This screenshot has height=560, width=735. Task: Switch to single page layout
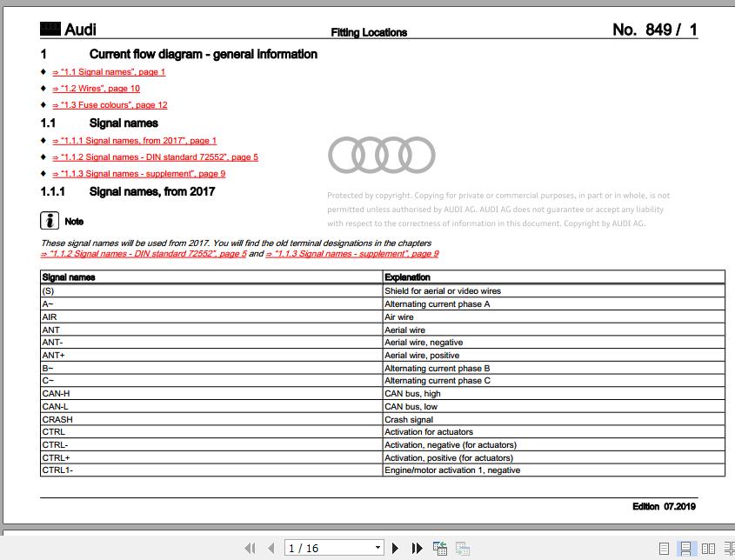point(664,549)
